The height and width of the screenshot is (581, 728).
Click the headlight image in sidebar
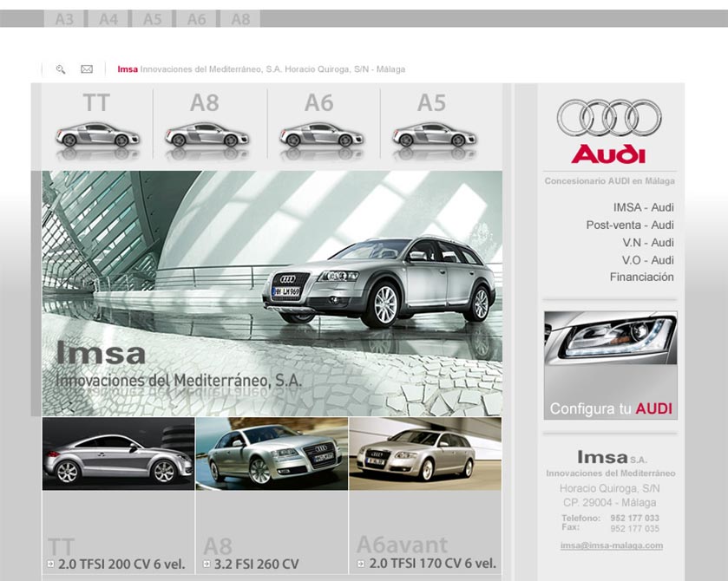[611, 338]
